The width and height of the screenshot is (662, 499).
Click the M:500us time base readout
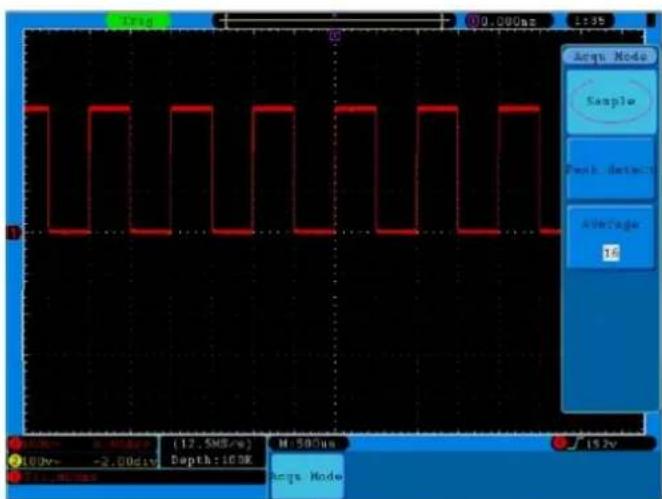pyautogui.click(x=308, y=443)
